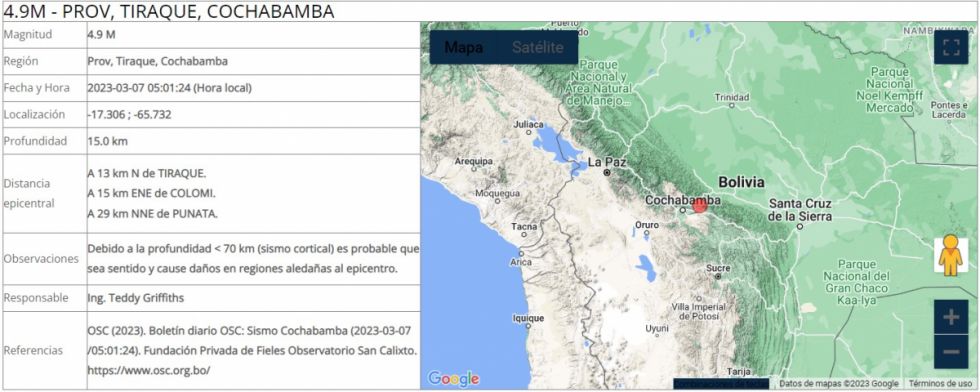Toggle fullscreen map view
The image size is (980, 392).
[951, 48]
